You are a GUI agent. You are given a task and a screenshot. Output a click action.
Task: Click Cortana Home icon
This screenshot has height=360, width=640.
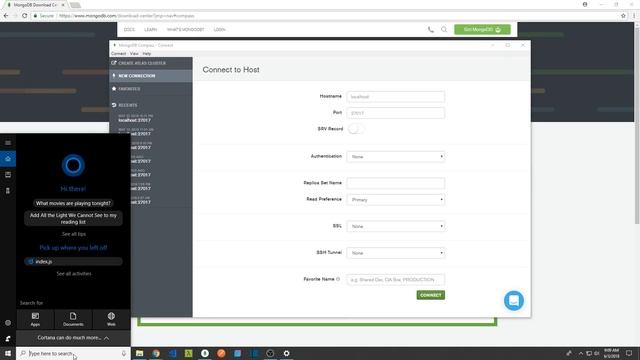coord(8,159)
